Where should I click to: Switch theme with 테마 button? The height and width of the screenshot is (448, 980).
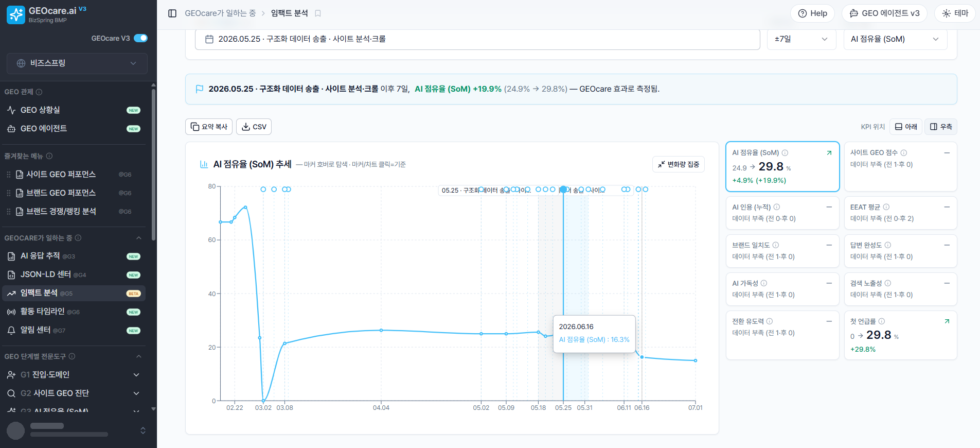click(x=955, y=13)
